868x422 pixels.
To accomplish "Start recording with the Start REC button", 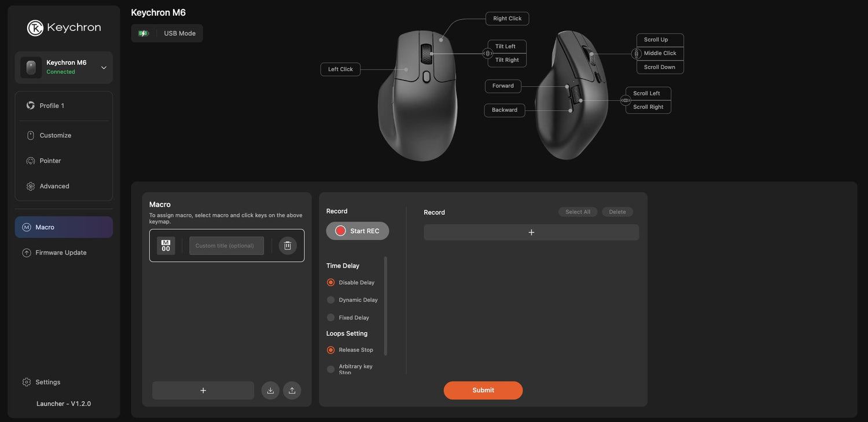I will click(358, 231).
